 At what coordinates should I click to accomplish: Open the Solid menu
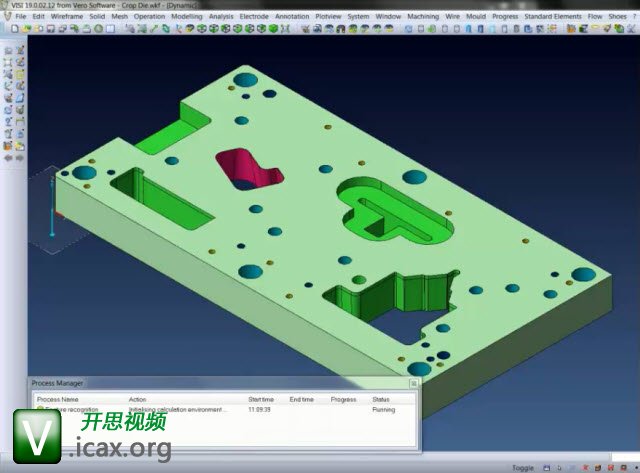point(97,17)
